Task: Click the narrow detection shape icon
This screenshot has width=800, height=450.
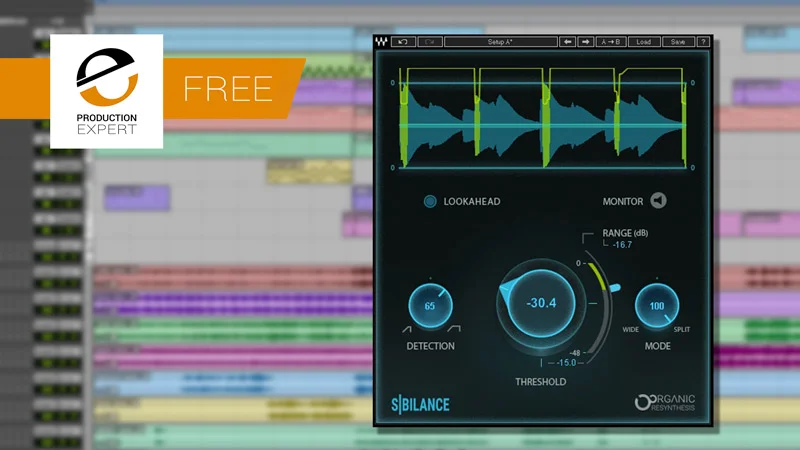Action: click(x=407, y=329)
